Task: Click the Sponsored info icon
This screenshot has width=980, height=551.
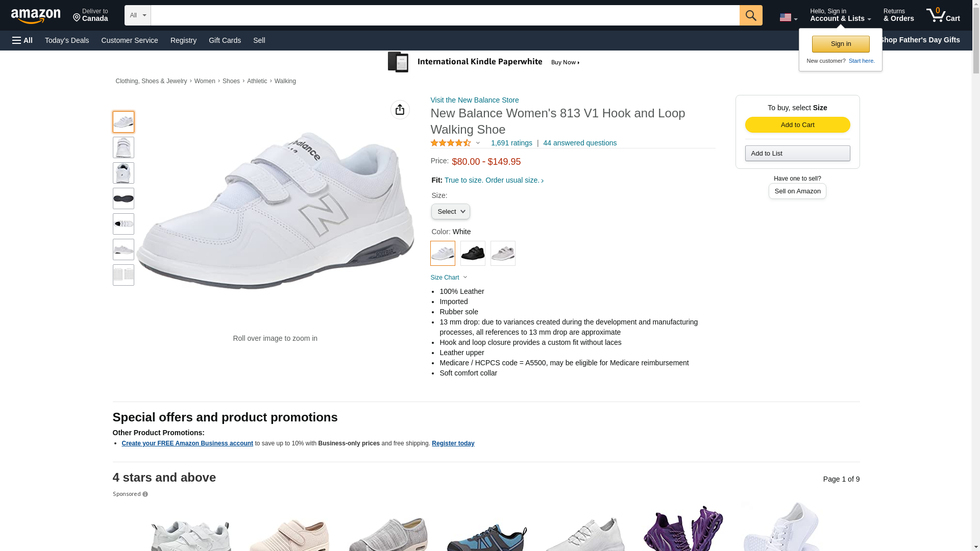Action: tap(145, 494)
